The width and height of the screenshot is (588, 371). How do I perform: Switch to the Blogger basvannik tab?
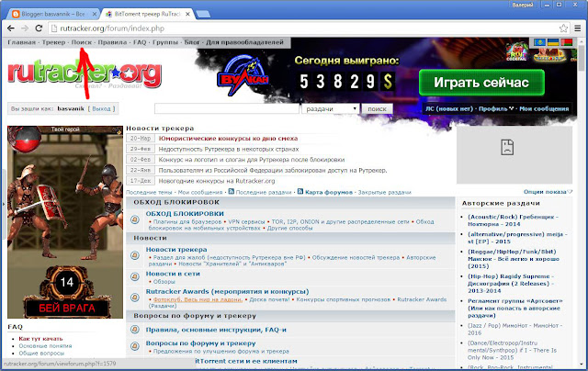53,14
